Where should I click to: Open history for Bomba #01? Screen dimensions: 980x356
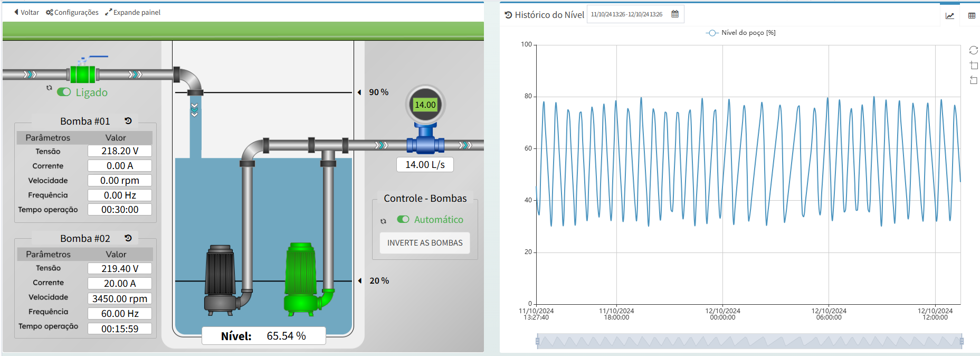pyautogui.click(x=128, y=121)
